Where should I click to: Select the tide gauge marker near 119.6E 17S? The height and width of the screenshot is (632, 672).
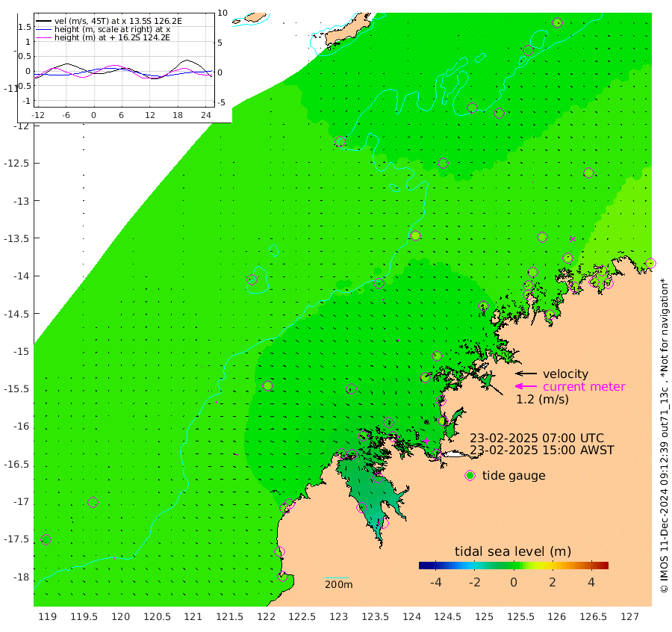pos(93,502)
